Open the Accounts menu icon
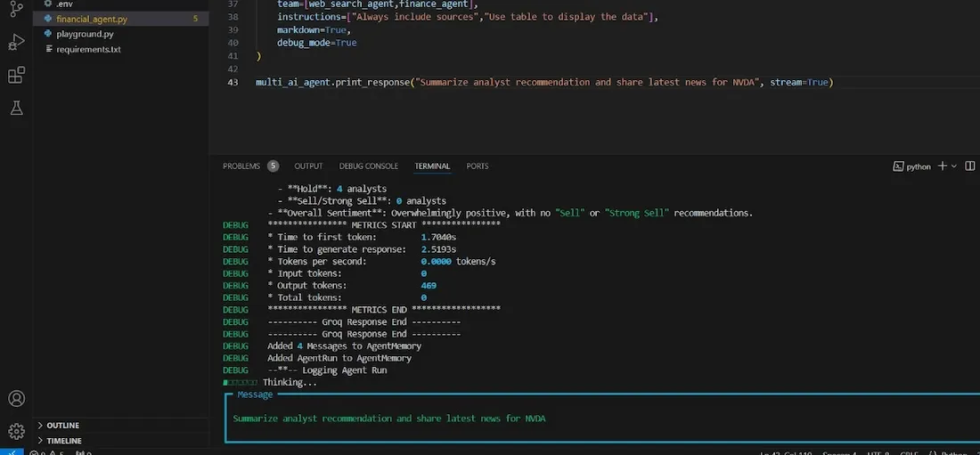 (x=16, y=399)
